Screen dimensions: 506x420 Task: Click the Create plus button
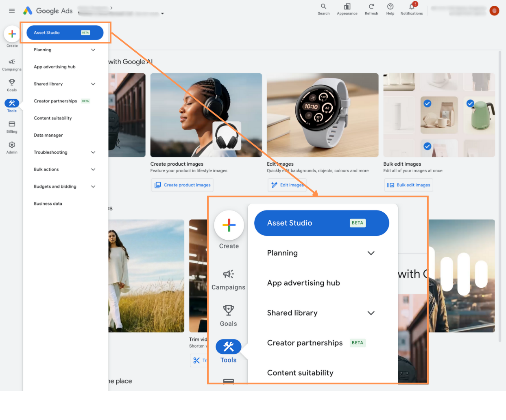point(12,34)
